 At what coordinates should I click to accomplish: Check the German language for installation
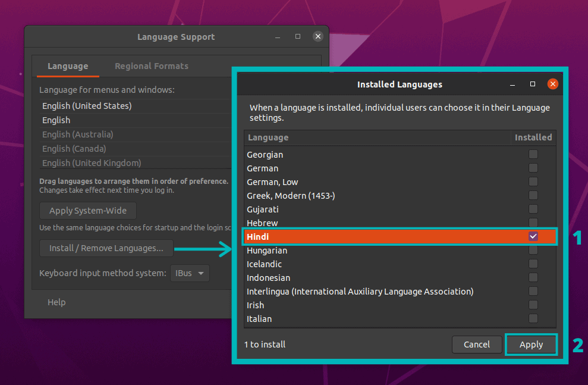pyautogui.click(x=533, y=168)
